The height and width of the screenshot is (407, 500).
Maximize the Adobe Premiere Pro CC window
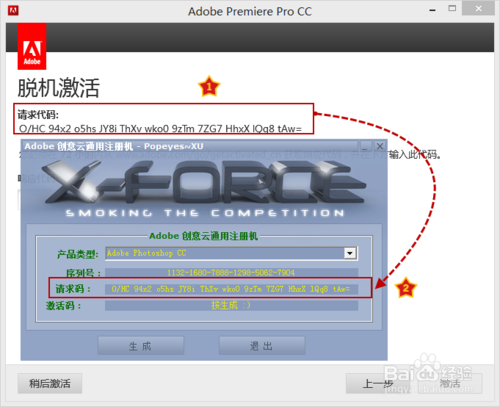(x=452, y=9)
